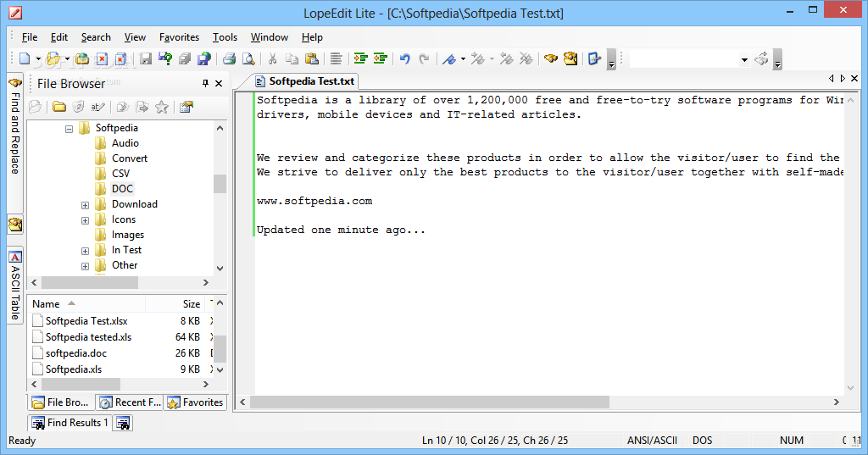Open the Find Results 1 tab

(70, 423)
